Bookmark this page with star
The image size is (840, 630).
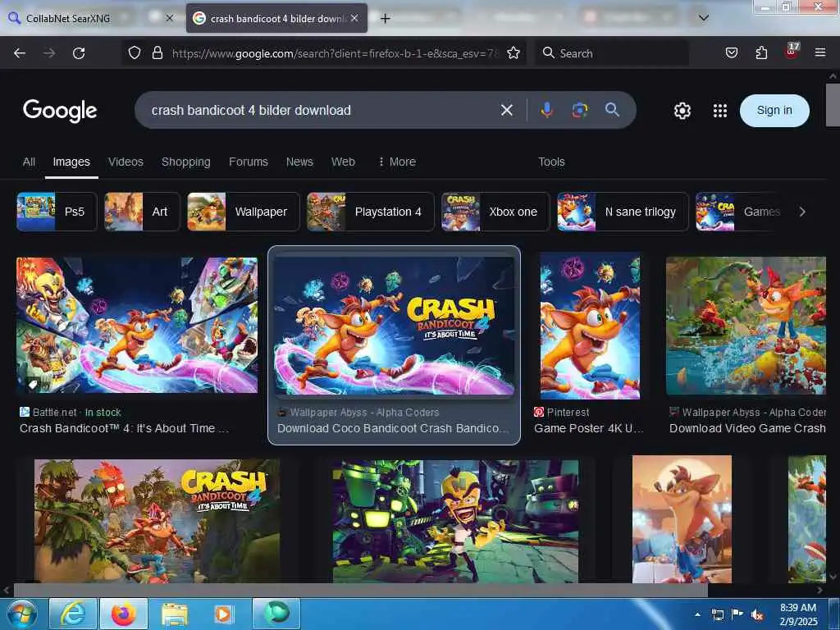click(x=514, y=52)
